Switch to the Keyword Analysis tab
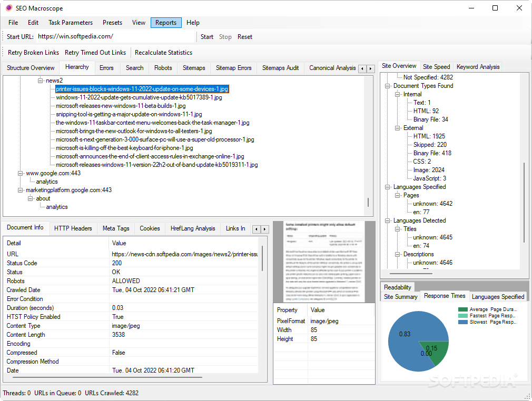The height and width of the screenshot is (401, 532). (478, 67)
